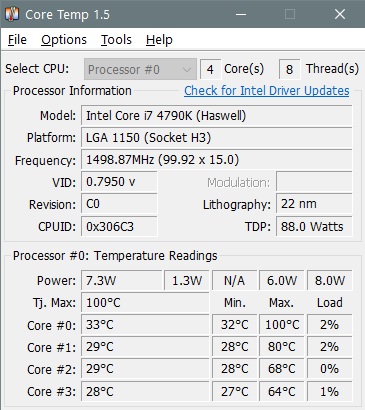Expand the Processor #0 dropdown
Viewport: 365px width, 410px height.
pos(140,69)
